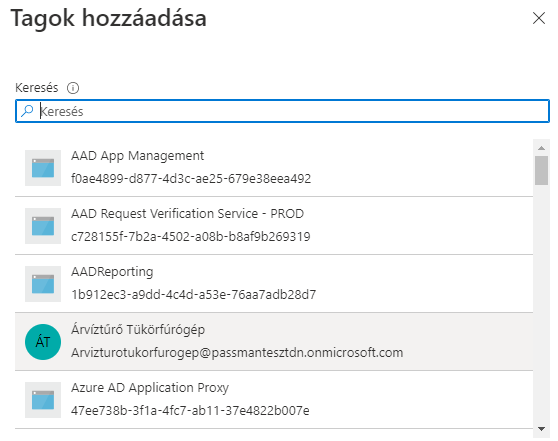Close the Tagok hozzáadása panel
Image resolution: width=558 pixels, height=441 pixels.
[539, 18]
